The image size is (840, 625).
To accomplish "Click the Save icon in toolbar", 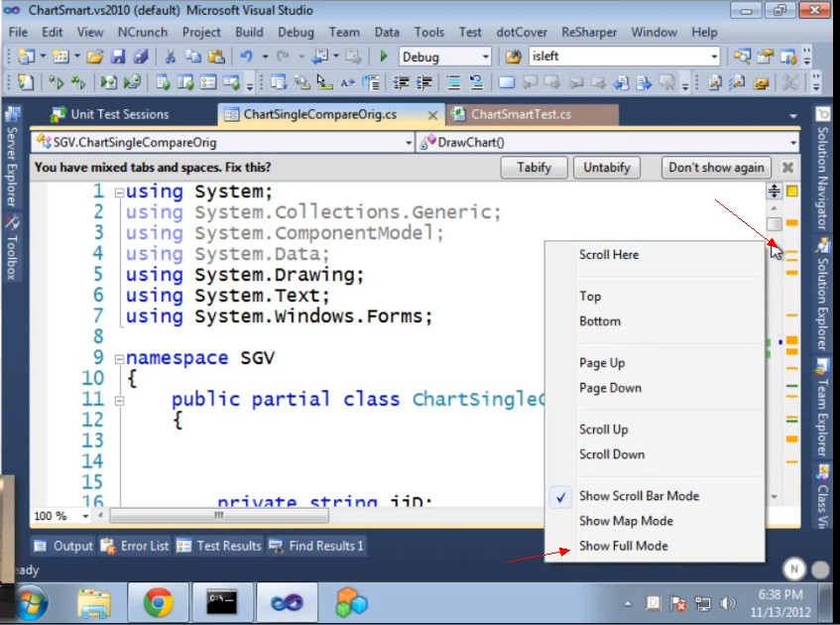I will click(118, 58).
